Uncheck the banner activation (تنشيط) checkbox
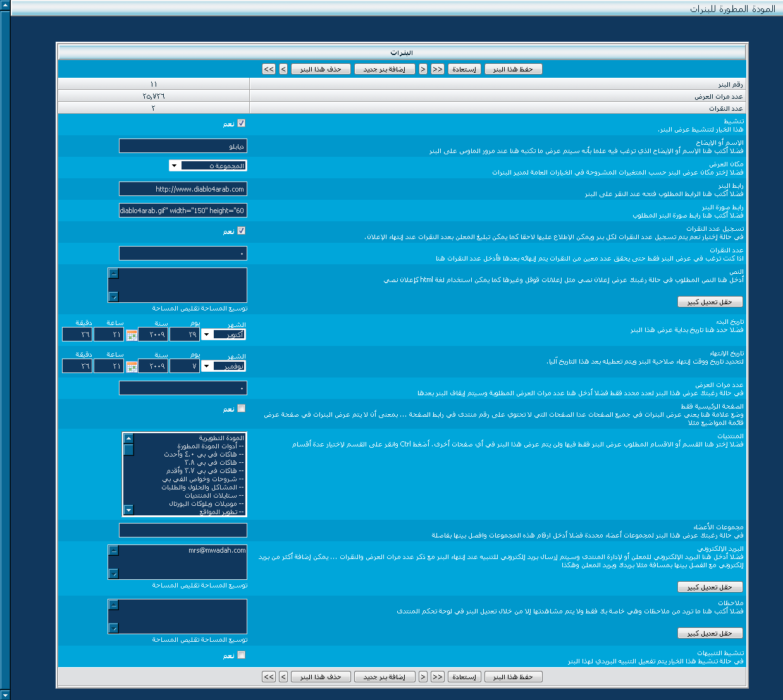Viewport: 783px width, 700px height. [241, 123]
